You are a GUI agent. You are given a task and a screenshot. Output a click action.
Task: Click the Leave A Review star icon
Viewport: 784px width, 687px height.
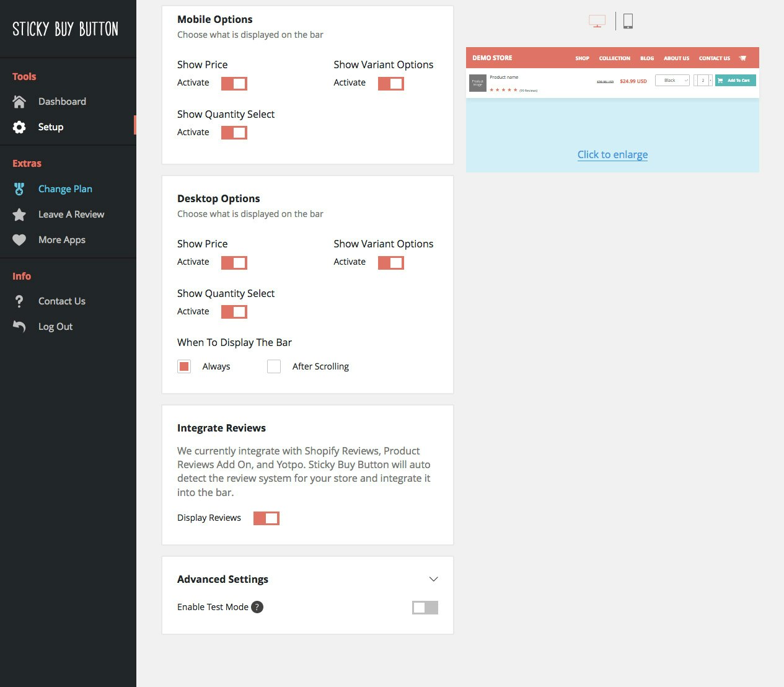click(19, 214)
